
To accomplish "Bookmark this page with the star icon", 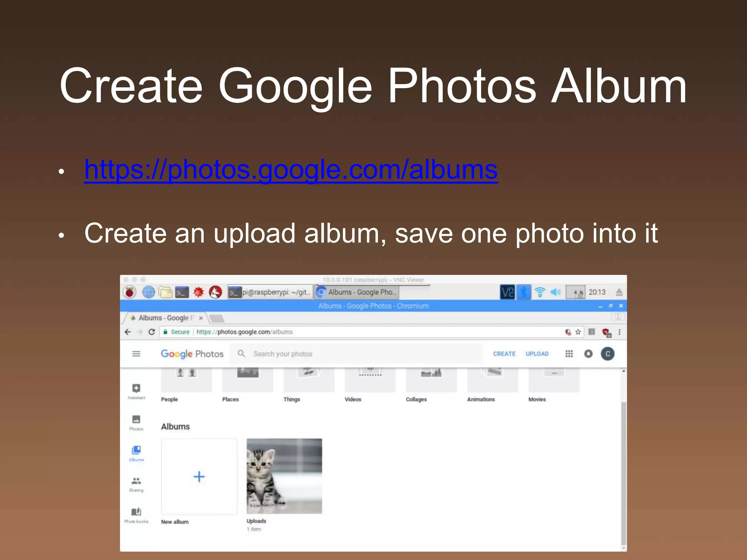I will point(578,332).
